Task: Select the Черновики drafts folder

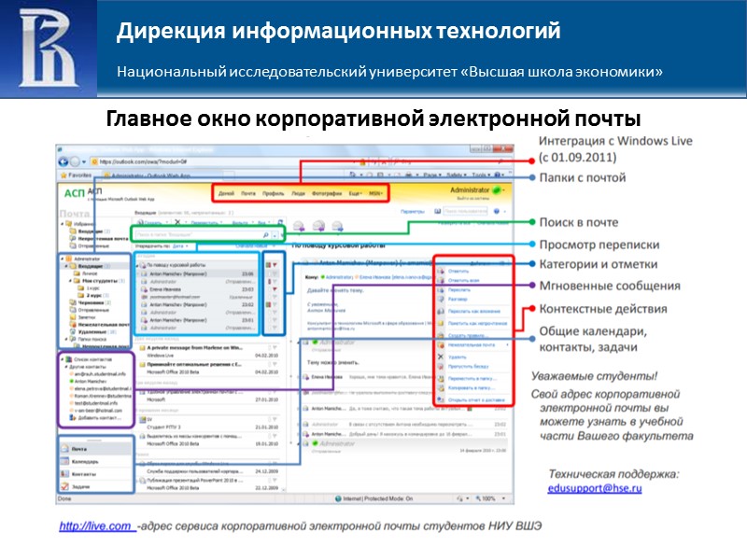Action: click(x=91, y=302)
